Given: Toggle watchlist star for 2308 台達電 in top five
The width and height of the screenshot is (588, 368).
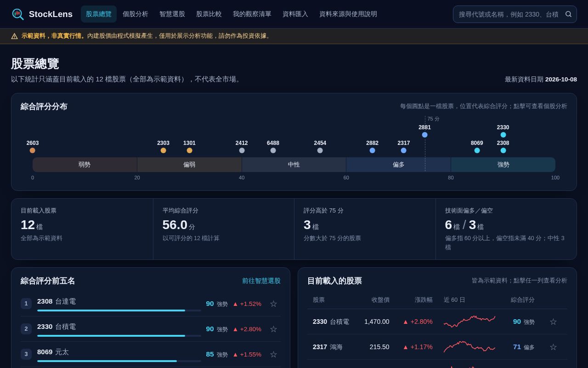Looking at the screenshot, I should tap(273, 304).
